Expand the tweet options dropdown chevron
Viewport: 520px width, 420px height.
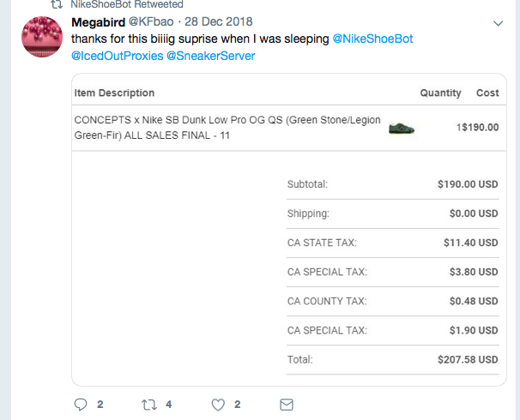499,21
